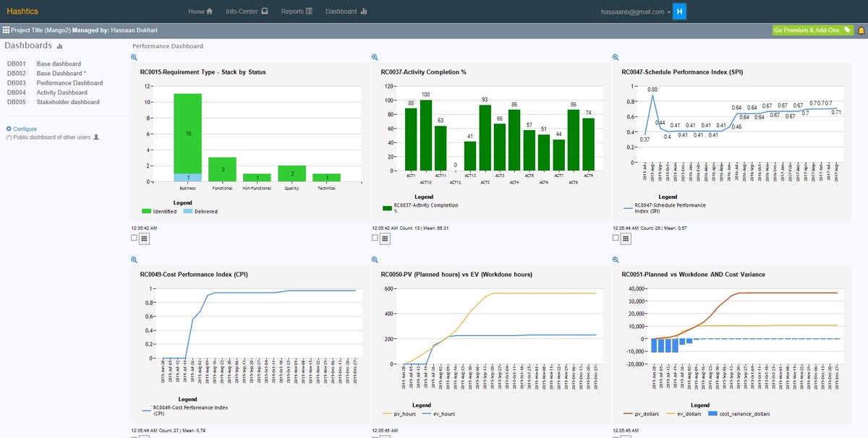This screenshot has width=868, height=438.
Task: Click the bar chart icon next to Dashboards heading
Action: point(60,46)
